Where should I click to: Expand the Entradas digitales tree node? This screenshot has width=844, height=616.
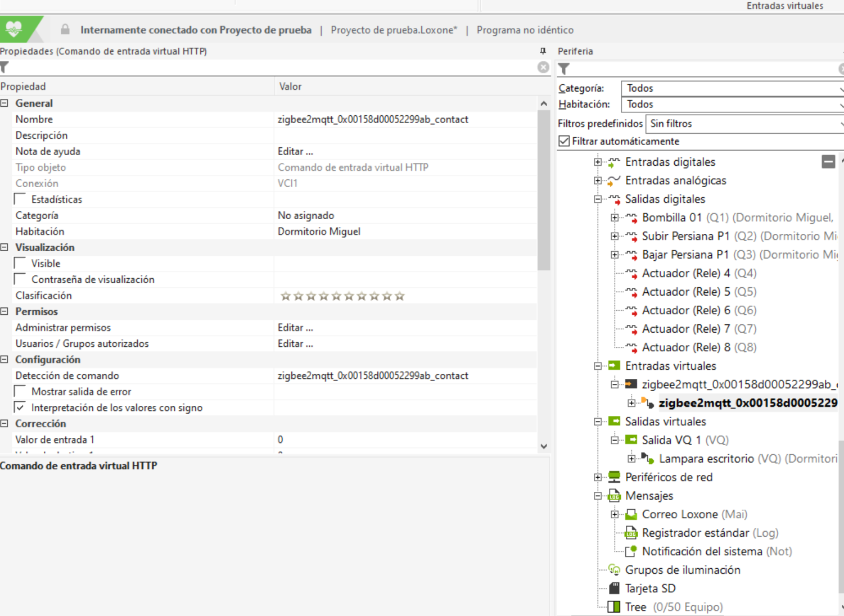tap(598, 162)
